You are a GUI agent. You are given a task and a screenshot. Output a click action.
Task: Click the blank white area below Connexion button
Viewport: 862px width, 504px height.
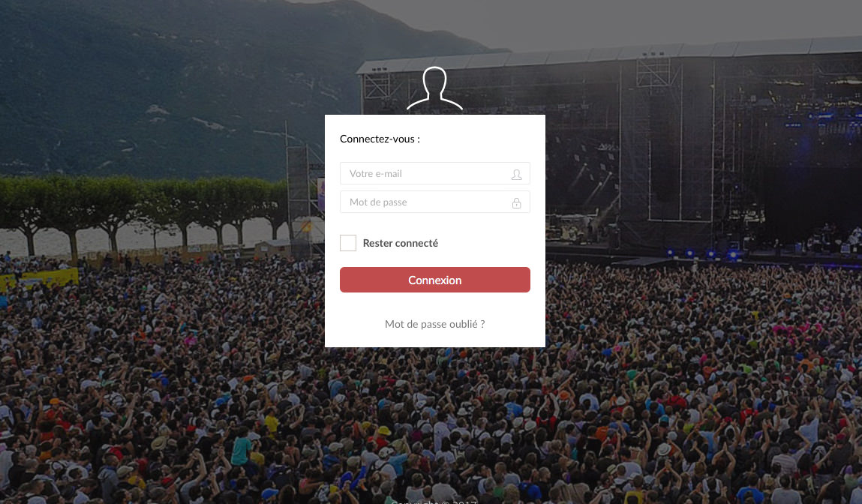pos(435,305)
